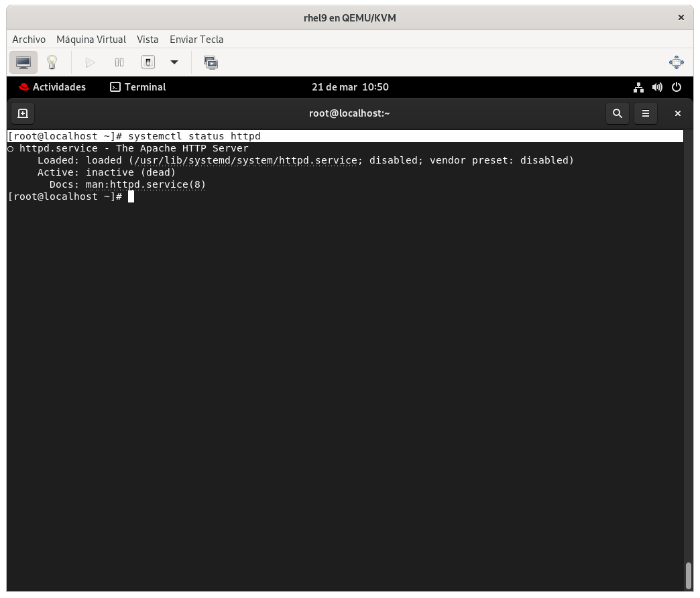Image resolution: width=700 pixels, height=598 pixels.
Task: Open virtual hardware details (lightbulb icon)
Action: click(x=52, y=62)
